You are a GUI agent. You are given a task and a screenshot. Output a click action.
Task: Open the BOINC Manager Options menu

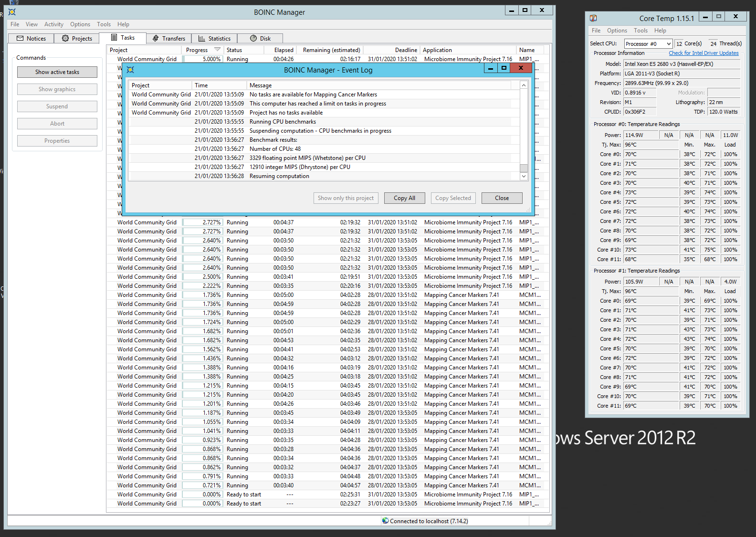(x=80, y=24)
